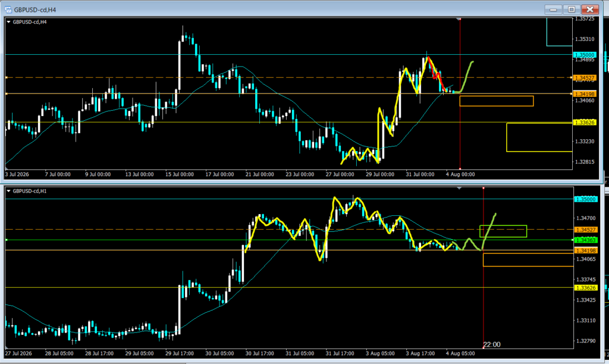Click the 31 Jul 05:00 date on the H1 time axis
609x364 pixels.
(300, 353)
